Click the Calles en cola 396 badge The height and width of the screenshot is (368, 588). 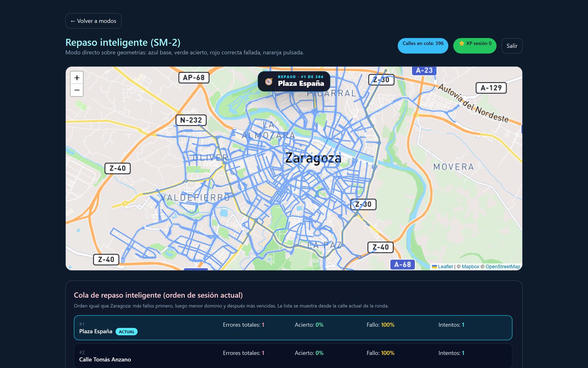[423, 46]
